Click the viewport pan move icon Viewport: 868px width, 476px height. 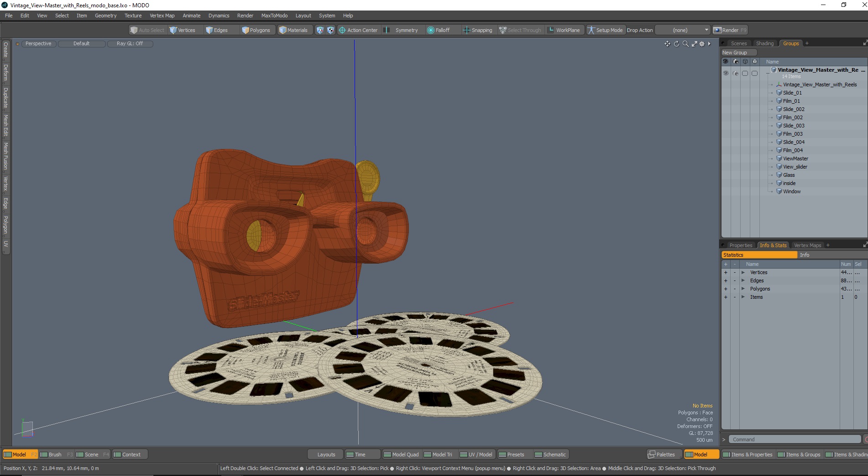pos(667,44)
